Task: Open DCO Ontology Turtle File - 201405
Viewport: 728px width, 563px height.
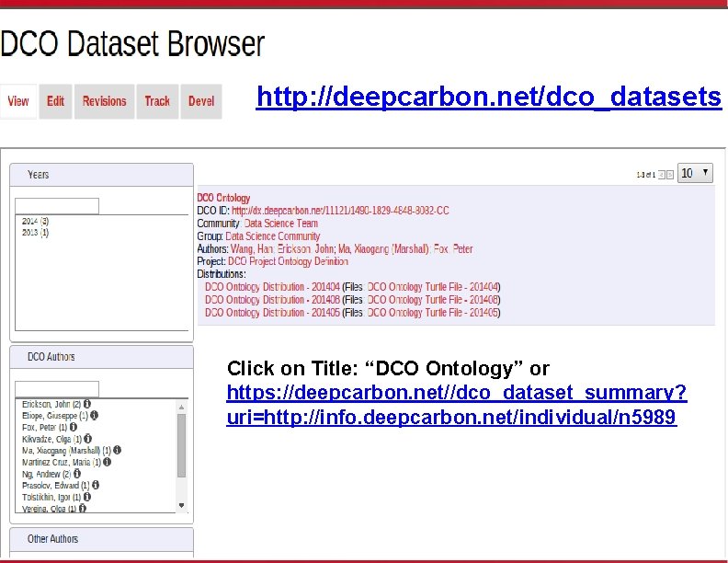Action: 432,313
